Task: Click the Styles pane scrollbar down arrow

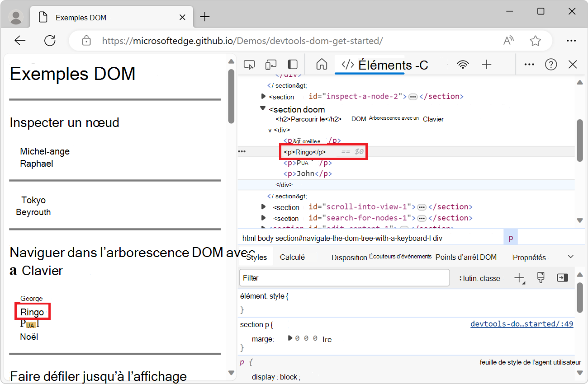Action: coord(580,373)
